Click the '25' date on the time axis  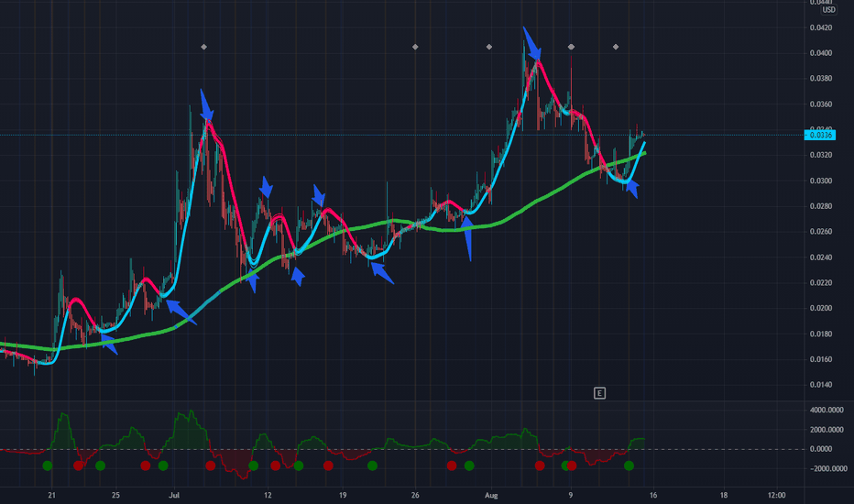[115, 495]
